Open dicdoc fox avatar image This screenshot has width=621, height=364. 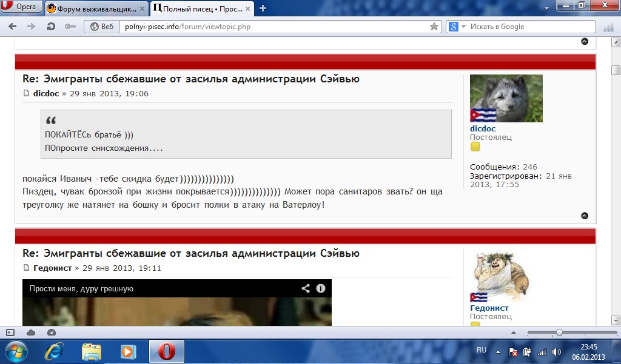coord(506,98)
